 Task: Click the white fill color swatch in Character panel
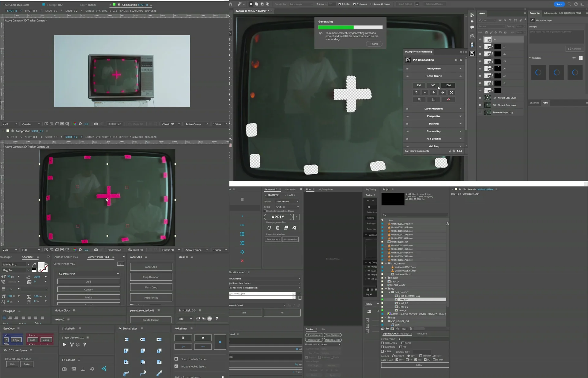[41, 266]
